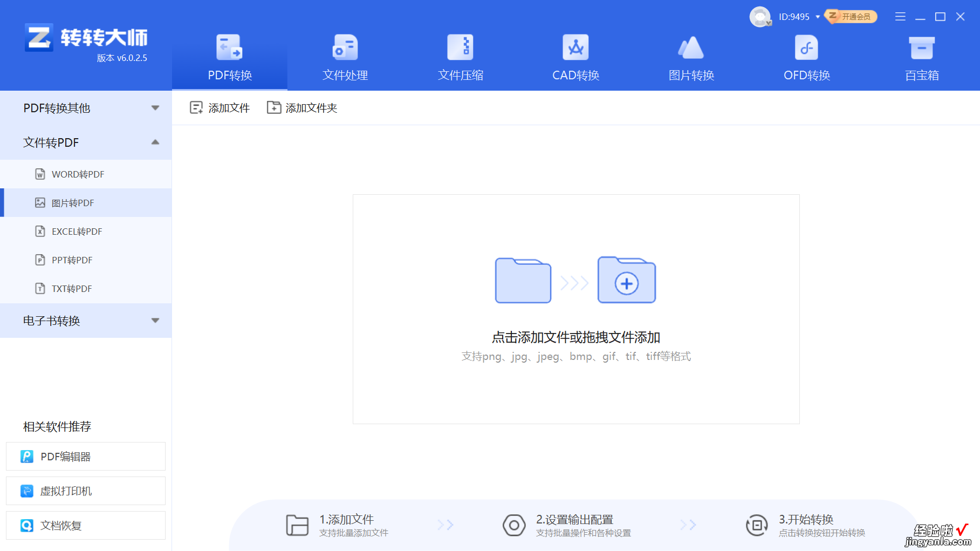Click the 电子书转换 section header

pos(86,321)
